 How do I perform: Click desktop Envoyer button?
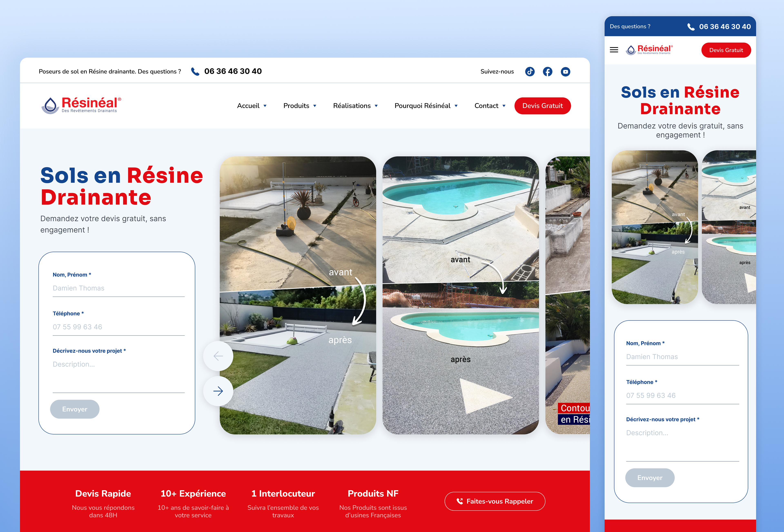coord(75,409)
